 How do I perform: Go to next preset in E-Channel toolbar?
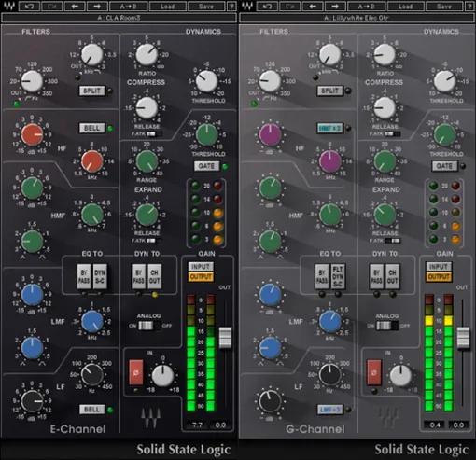[97, 7]
